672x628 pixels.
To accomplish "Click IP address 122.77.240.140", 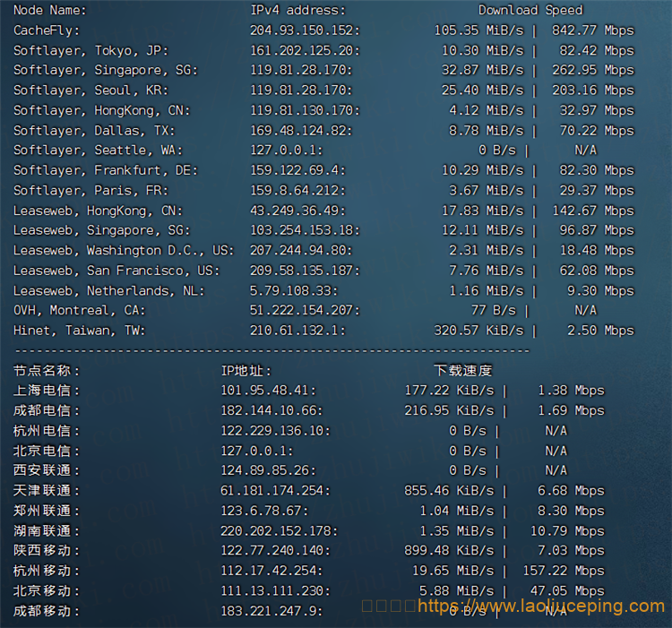I will point(276,551).
